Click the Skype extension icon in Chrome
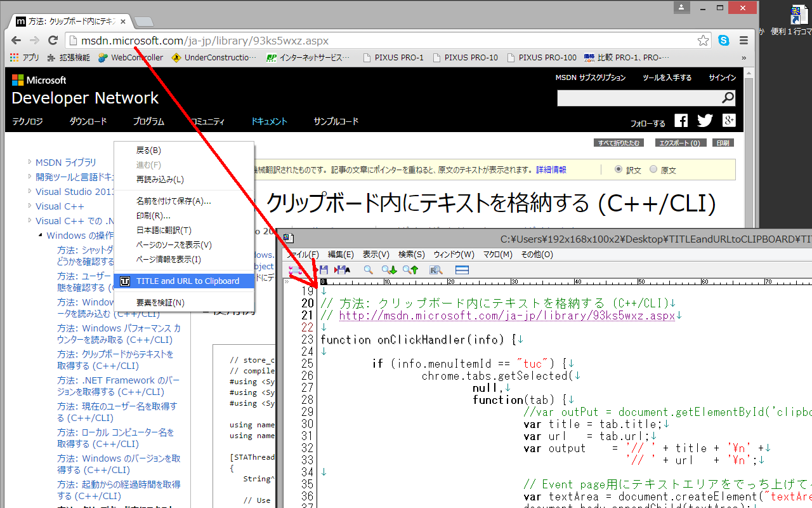 click(x=724, y=41)
